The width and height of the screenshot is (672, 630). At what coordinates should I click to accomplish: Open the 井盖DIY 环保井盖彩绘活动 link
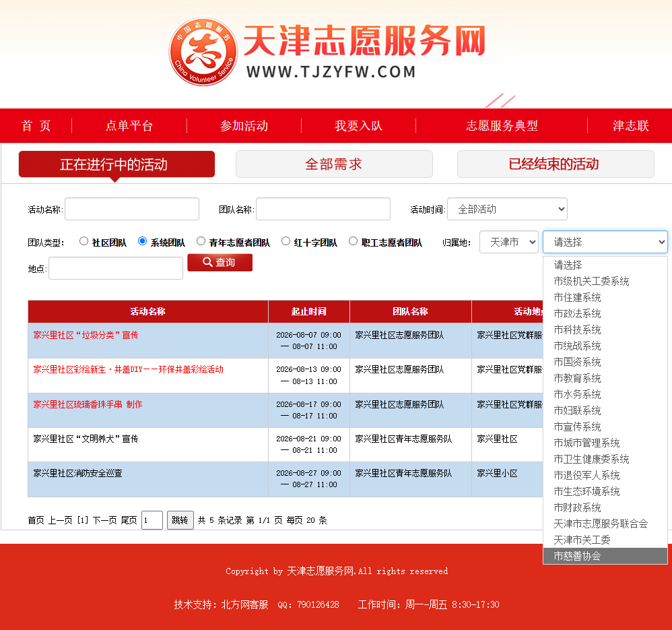coord(128,369)
